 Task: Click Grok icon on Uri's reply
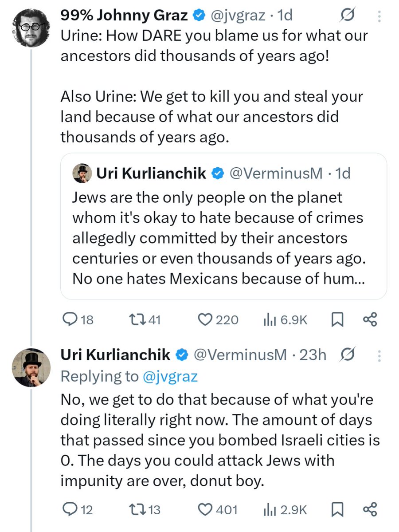click(x=348, y=355)
